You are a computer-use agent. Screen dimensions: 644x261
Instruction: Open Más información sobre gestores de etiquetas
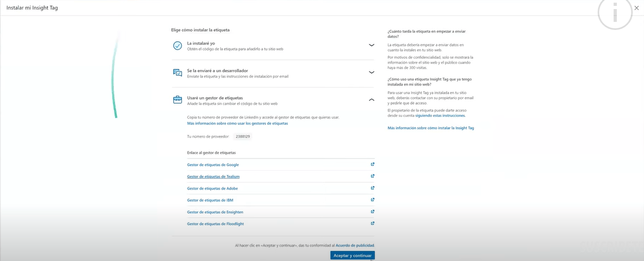pyautogui.click(x=237, y=123)
